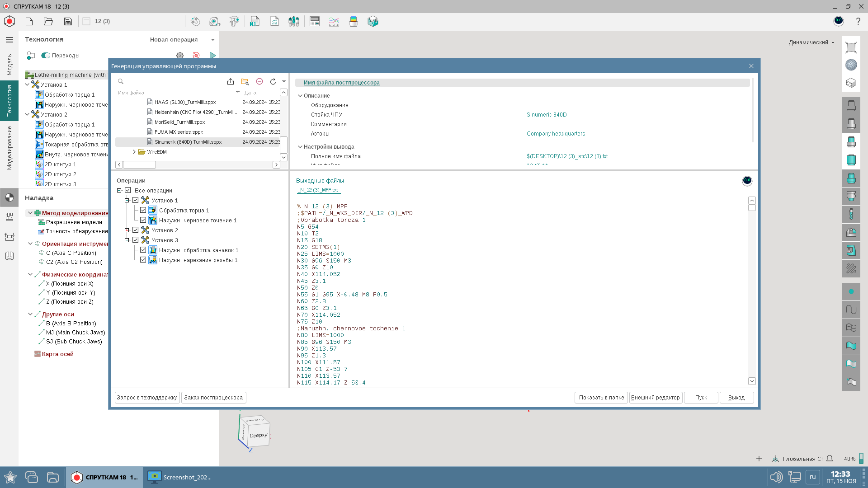Open the Динамический dropdown
The image size is (868, 488).
811,42
